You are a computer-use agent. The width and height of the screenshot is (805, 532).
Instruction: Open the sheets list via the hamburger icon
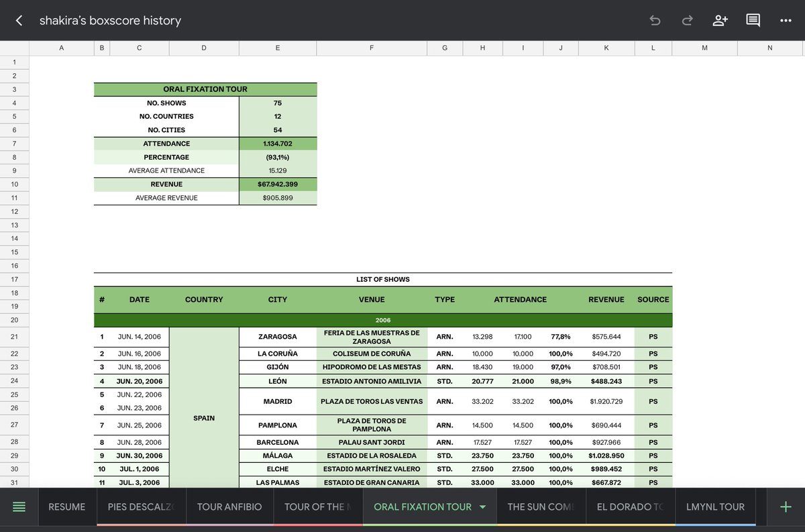[18, 507]
